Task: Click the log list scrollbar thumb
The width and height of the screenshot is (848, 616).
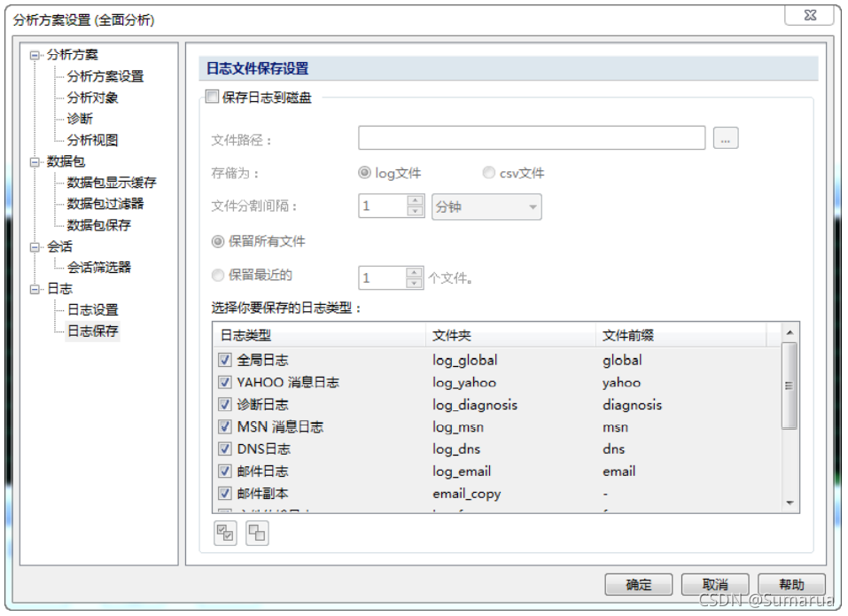Action: 790,386
